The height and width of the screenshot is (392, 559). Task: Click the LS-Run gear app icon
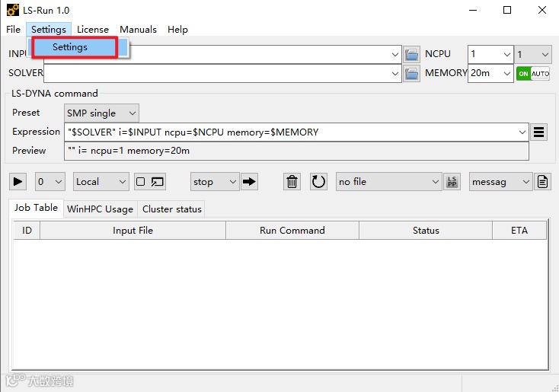(13, 10)
